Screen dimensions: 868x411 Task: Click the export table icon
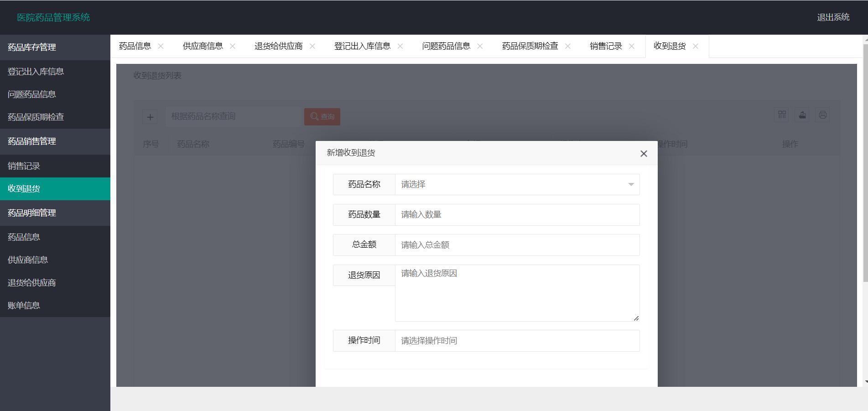pos(802,115)
